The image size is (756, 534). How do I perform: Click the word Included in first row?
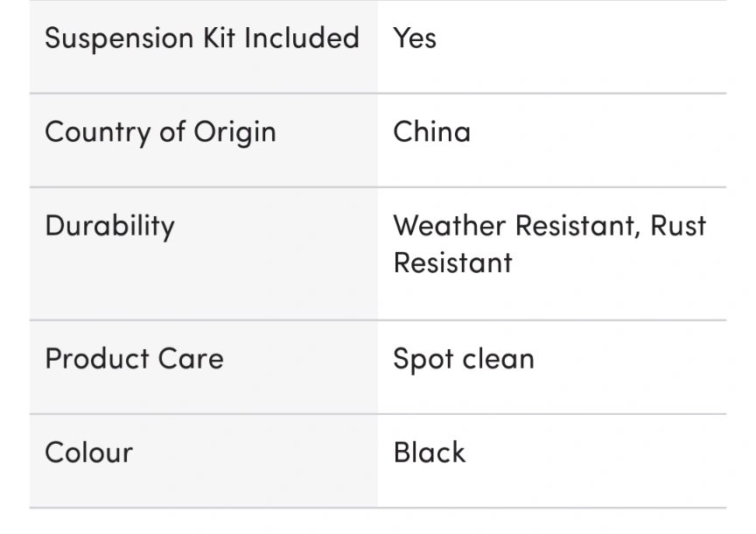click(x=302, y=39)
